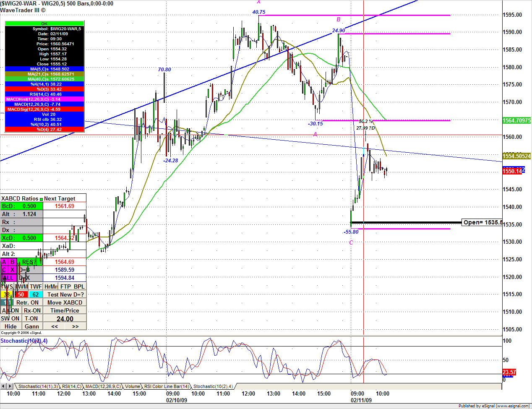532x409 pixels.
Task: Click the BPL button
Action: pos(79,287)
